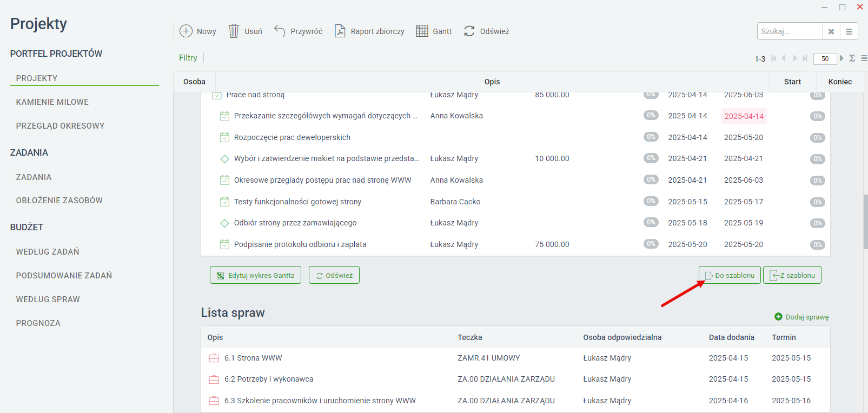This screenshot has height=413, width=868.
Task: Click the Przywróć undo arrow icon
Action: pos(280,31)
